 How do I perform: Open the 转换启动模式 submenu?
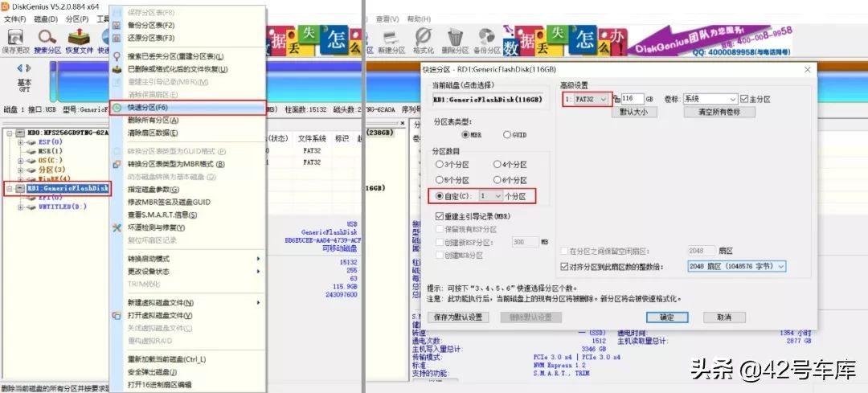[x=188, y=259]
